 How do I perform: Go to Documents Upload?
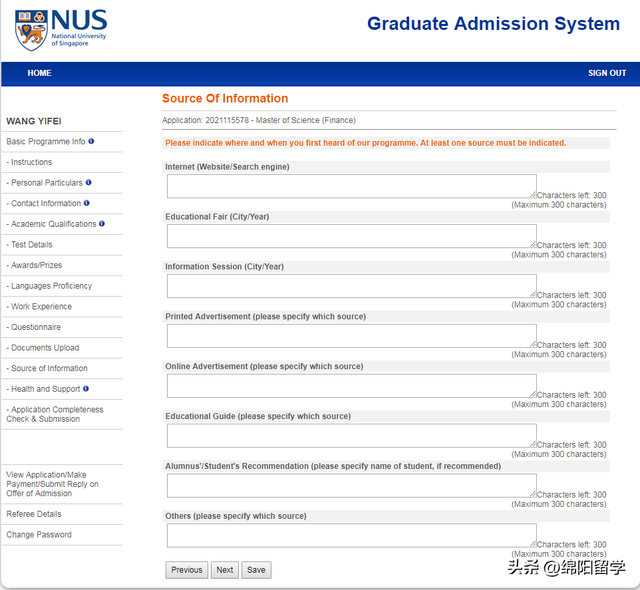point(43,348)
